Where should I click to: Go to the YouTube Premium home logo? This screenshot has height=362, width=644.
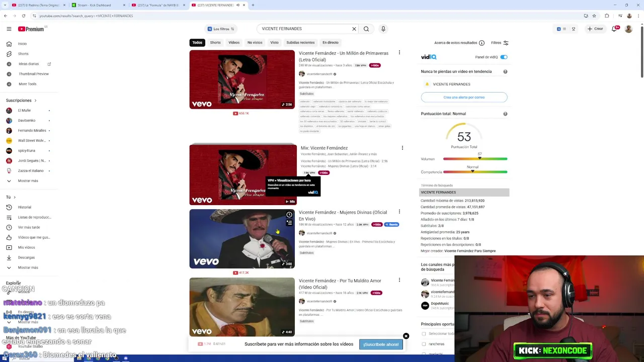(31, 29)
